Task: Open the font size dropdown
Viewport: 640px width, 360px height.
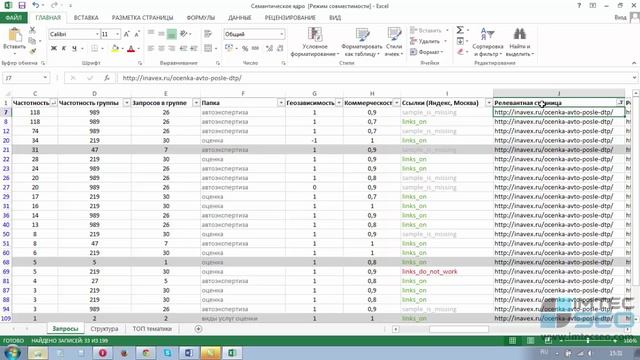Action: [x=118, y=34]
